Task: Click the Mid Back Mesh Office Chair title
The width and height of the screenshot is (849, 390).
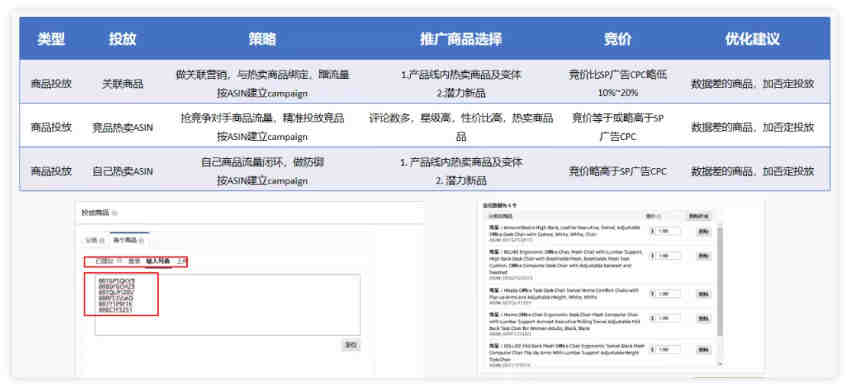Action: point(566,353)
